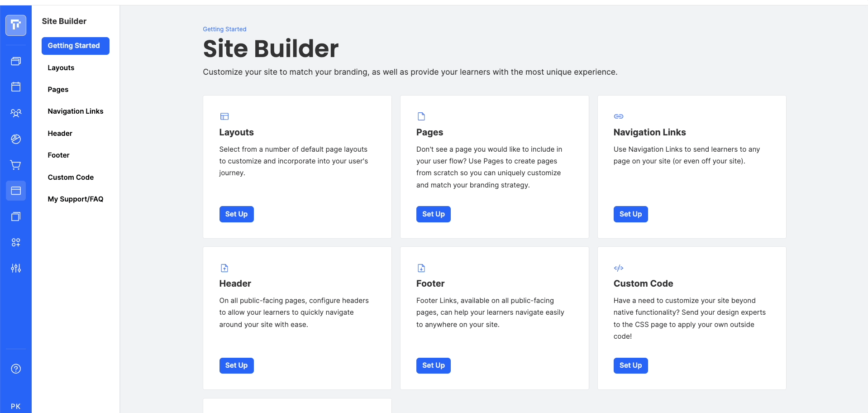Open Custom Code from the side menu
This screenshot has width=868, height=413.
tap(71, 178)
